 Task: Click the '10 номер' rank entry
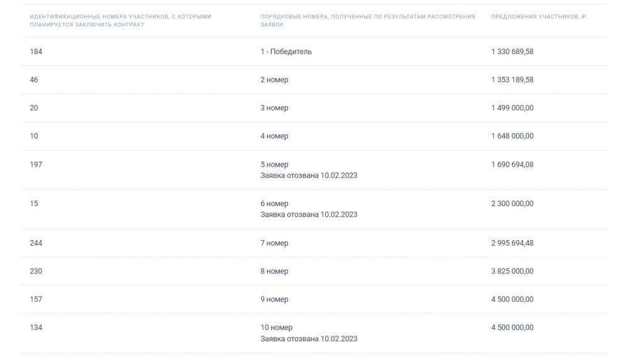(x=276, y=328)
